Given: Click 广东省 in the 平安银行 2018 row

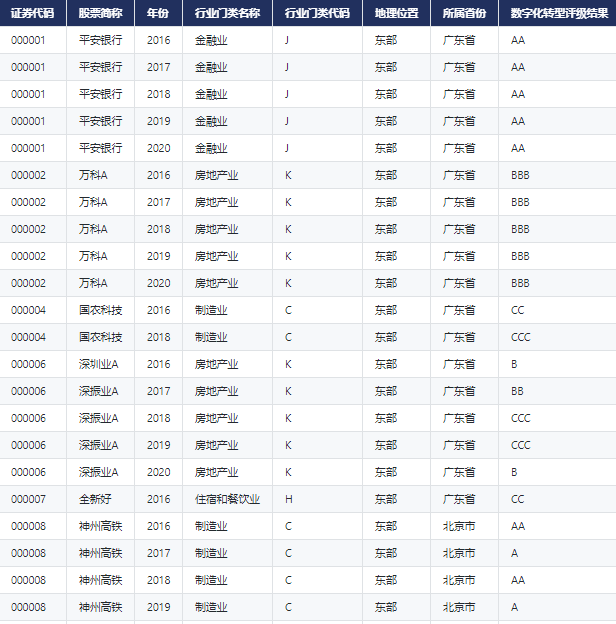Looking at the screenshot, I should point(459,94).
